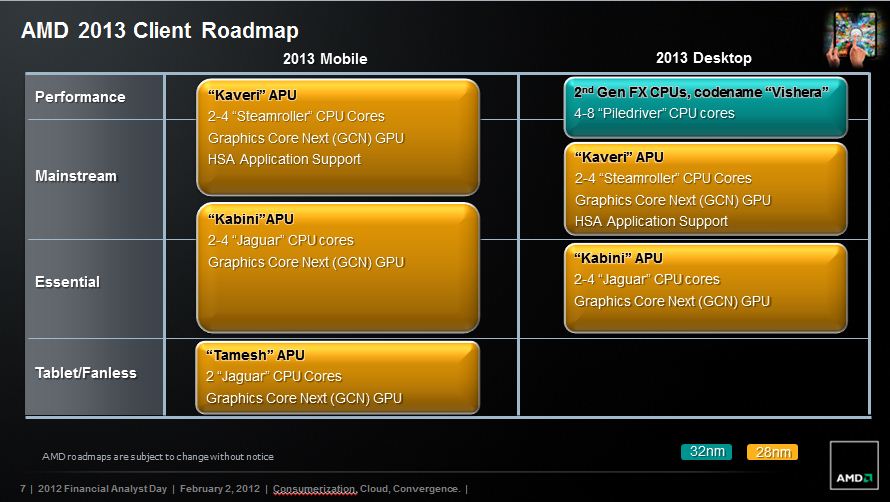Click the "Tamesh" APU box title
The height and width of the screenshot is (502, 890).
pyautogui.click(x=255, y=355)
